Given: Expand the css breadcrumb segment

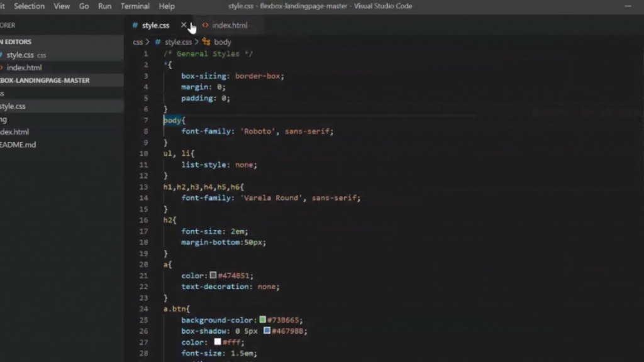Looking at the screenshot, I should click(138, 42).
